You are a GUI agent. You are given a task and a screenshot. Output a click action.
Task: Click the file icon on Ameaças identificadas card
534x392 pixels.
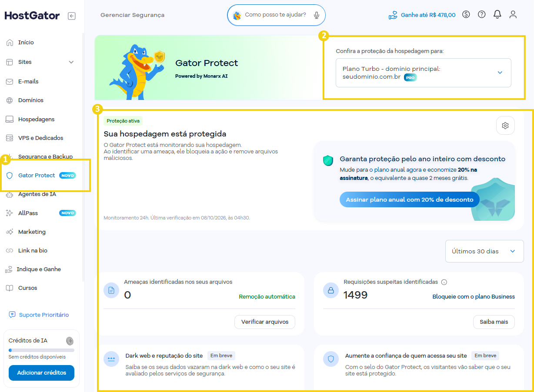(111, 290)
